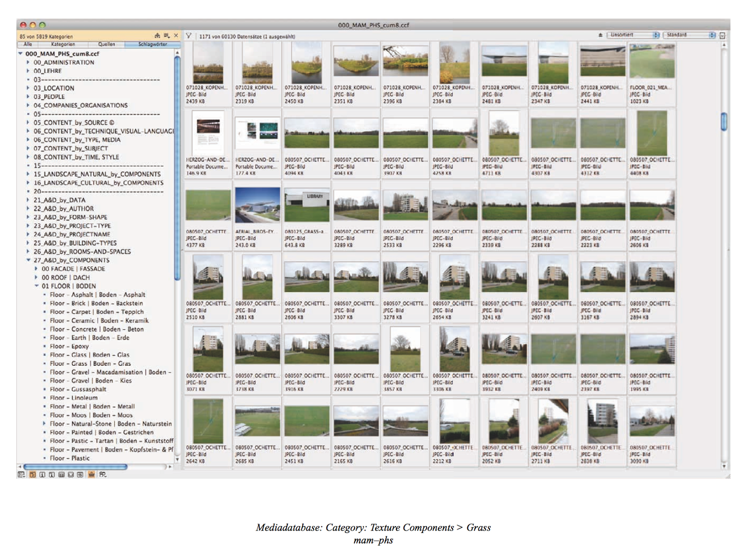756x559 pixels.
Task: Select Floor - Asphalt | Boden - Asphalt
Action: pyautogui.click(x=97, y=295)
